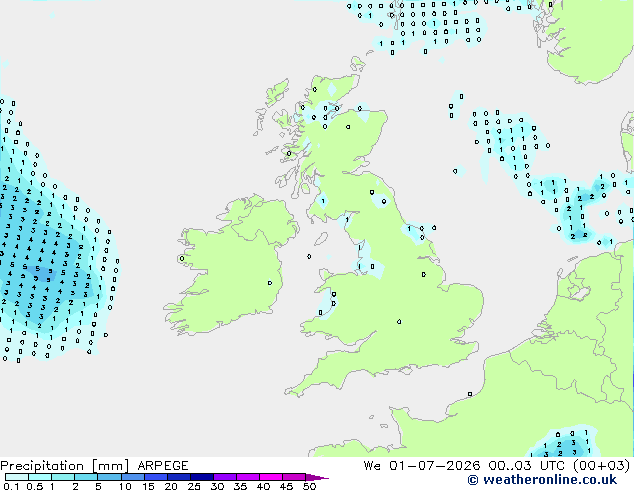Screen dimensions: 634x490
Task: Click the legend value label '50'
Action: coord(309,486)
